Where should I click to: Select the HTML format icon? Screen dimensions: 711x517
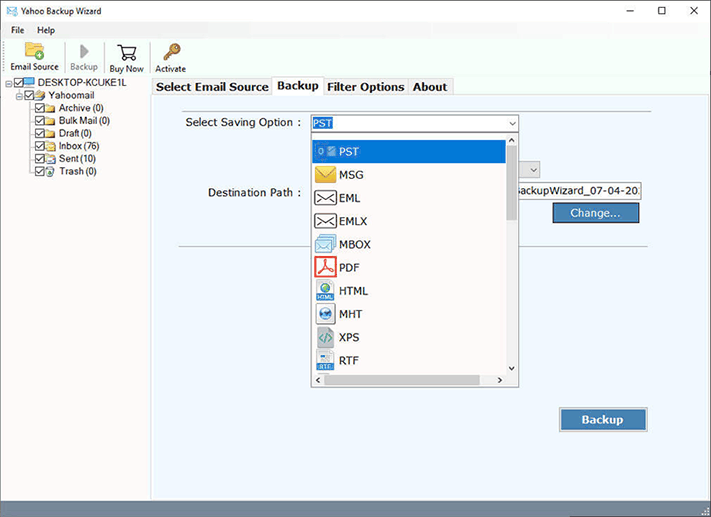[x=325, y=291]
